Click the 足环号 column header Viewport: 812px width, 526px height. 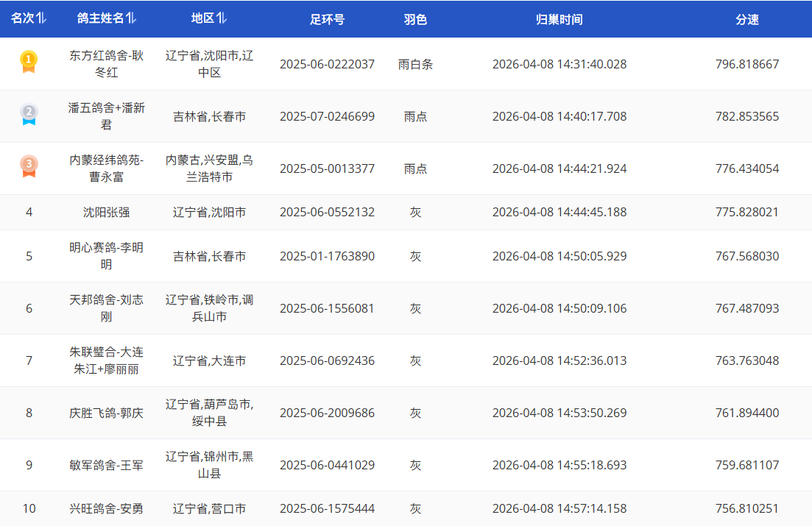click(x=327, y=19)
